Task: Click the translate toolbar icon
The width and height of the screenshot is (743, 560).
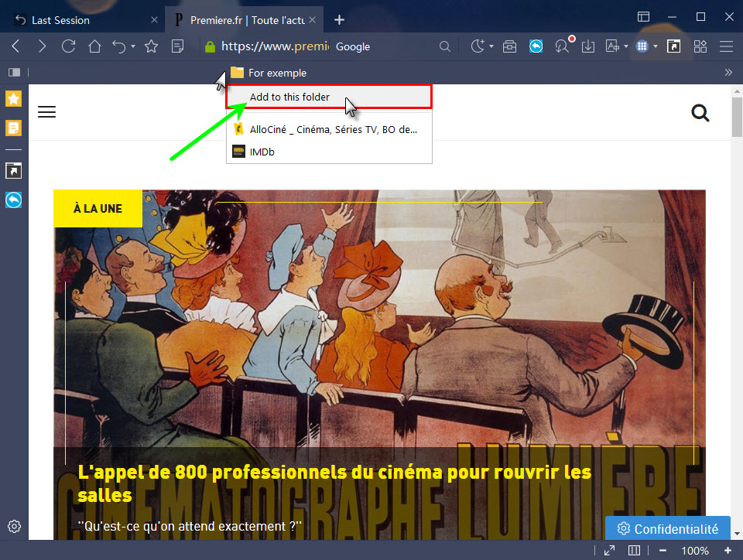Action: coord(612,46)
